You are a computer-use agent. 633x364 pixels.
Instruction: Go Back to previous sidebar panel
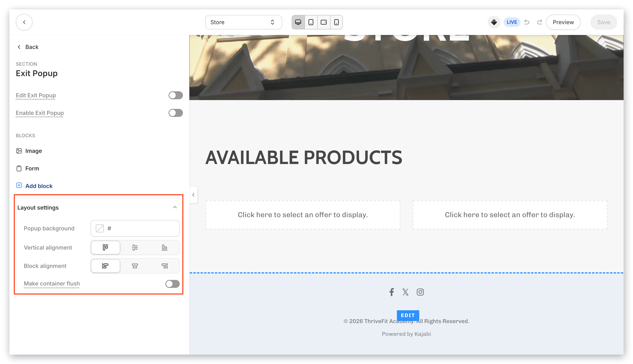coord(28,47)
